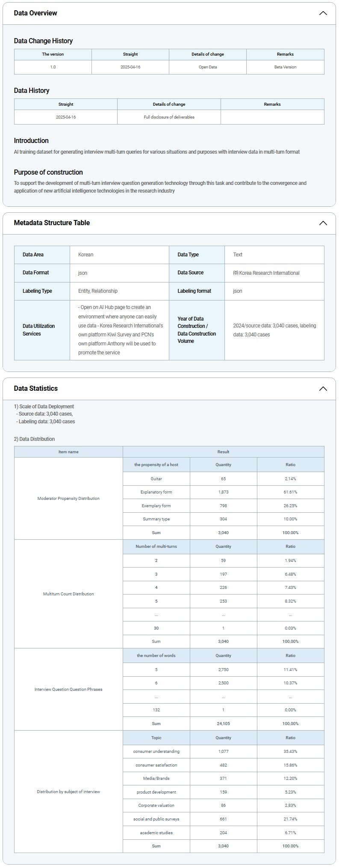This screenshot has width=339, height=868.
Task: Click the 24,105 sum quantity cell
Action: pyautogui.click(x=223, y=724)
